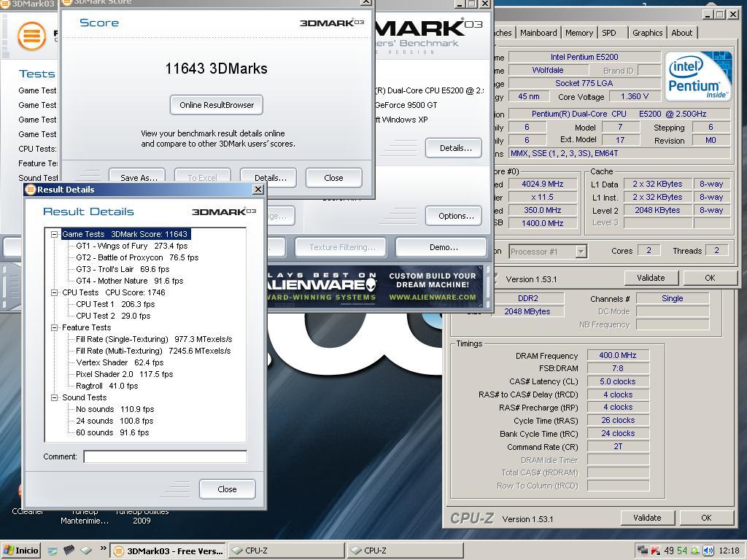Select Fill Rate (Multi-Texturing) row
Screen dimensions: 747x560
coord(153,351)
